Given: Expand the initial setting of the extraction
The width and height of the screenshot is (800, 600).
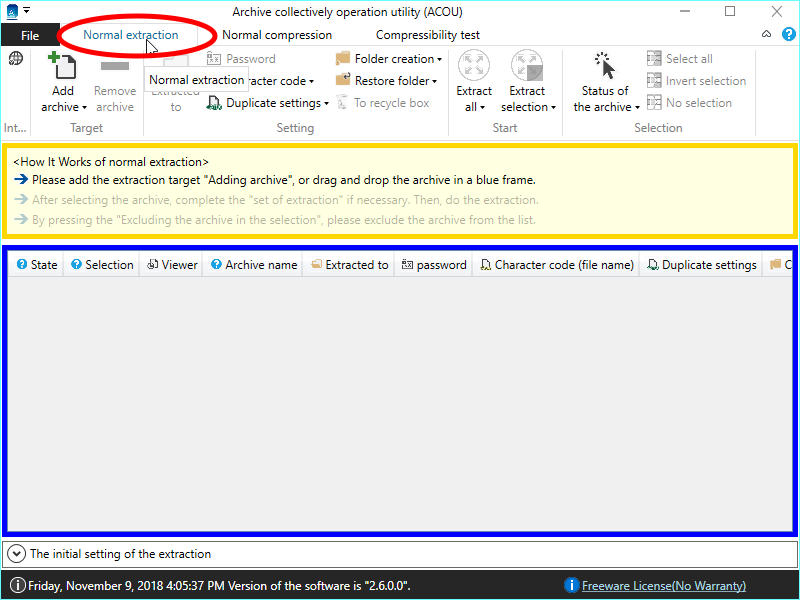Looking at the screenshot, I should [x=17, y=553].
